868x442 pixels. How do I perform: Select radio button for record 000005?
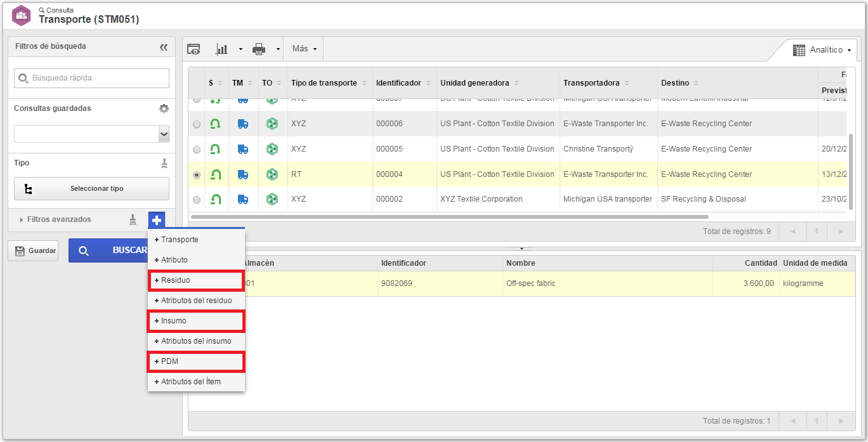coord(197,150)
